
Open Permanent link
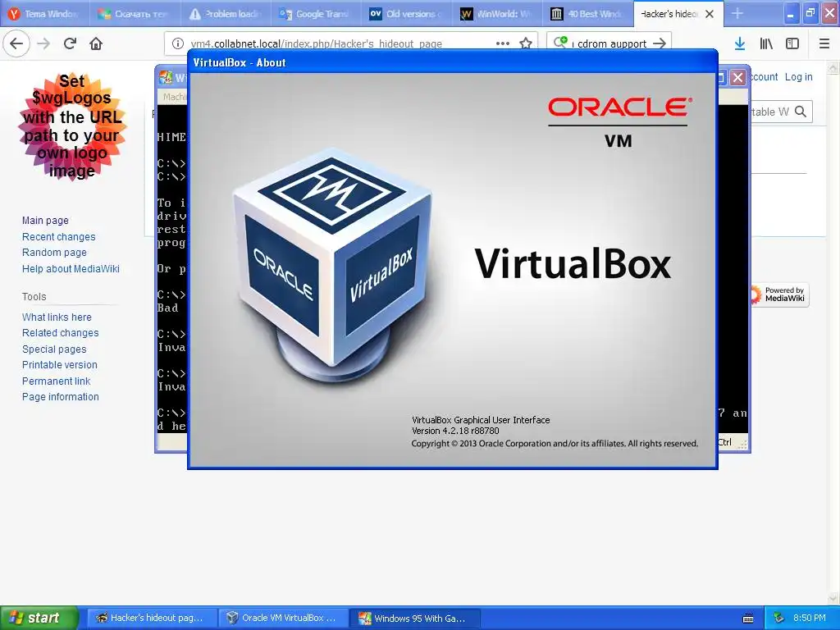tap(57, 381)
